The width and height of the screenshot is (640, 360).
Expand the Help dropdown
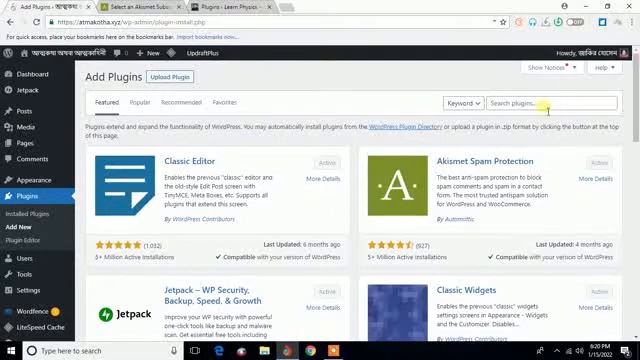(x=605, y=67)
